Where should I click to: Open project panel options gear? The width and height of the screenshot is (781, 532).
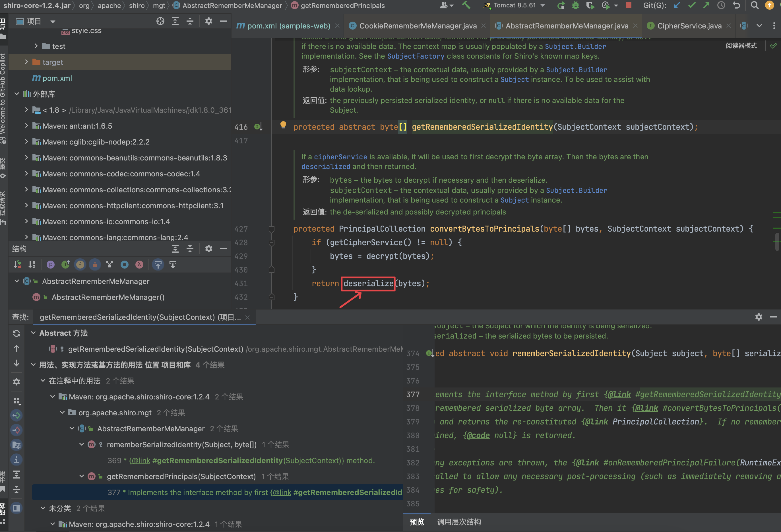[209, 21]
